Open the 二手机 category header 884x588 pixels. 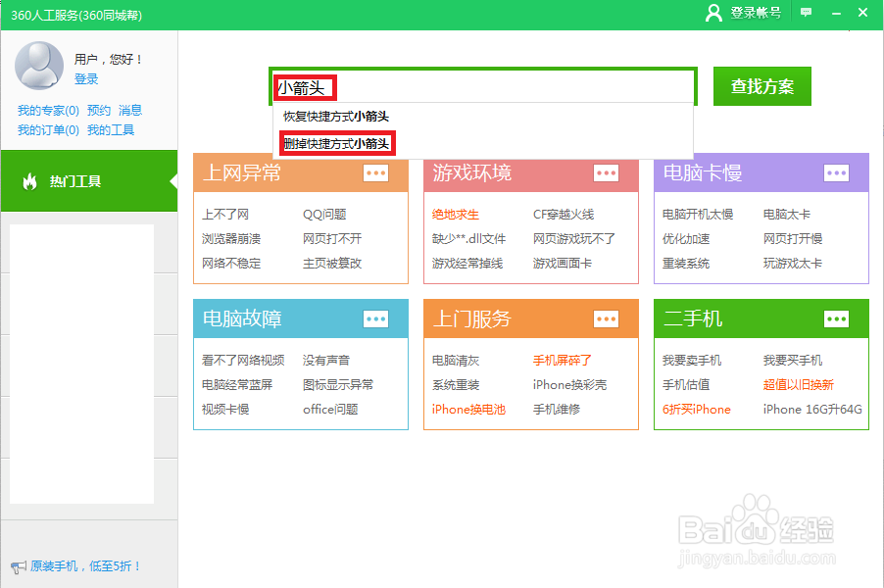(693, 318)
